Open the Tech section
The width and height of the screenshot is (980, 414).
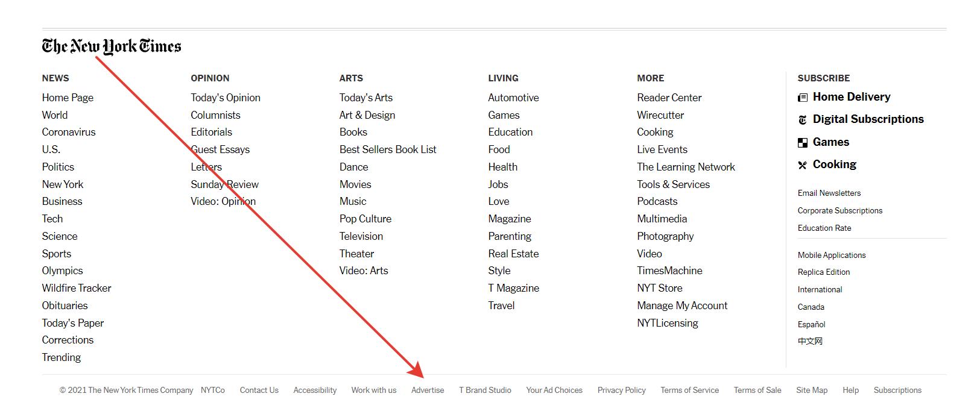(52, 219)
